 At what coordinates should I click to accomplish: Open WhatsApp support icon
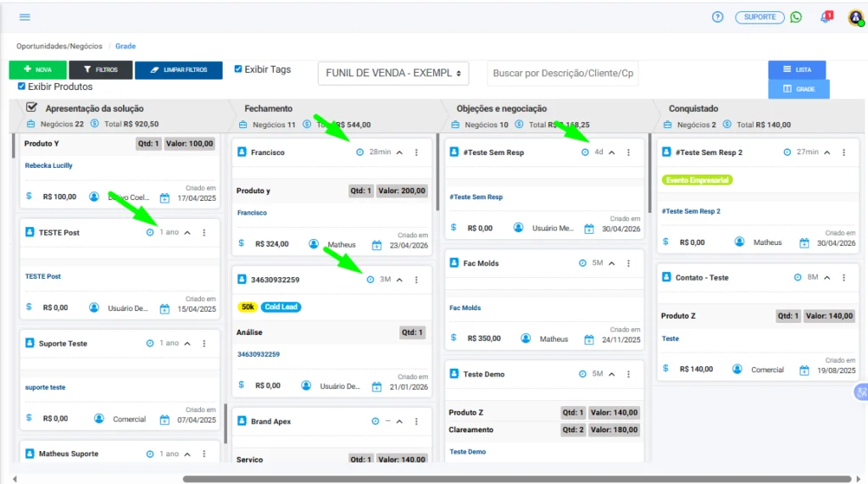pyautogui.click(x=796, y=17)
